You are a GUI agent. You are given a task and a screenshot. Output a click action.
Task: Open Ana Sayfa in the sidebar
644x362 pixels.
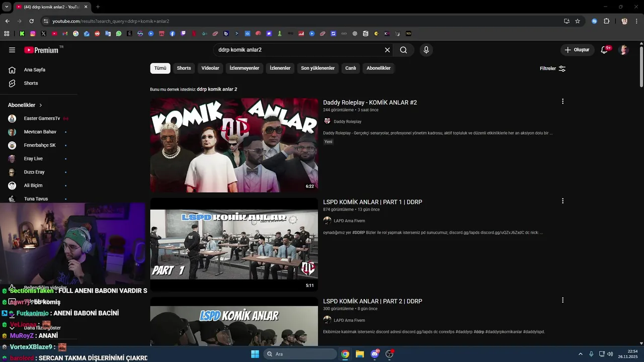click(35, 70)
